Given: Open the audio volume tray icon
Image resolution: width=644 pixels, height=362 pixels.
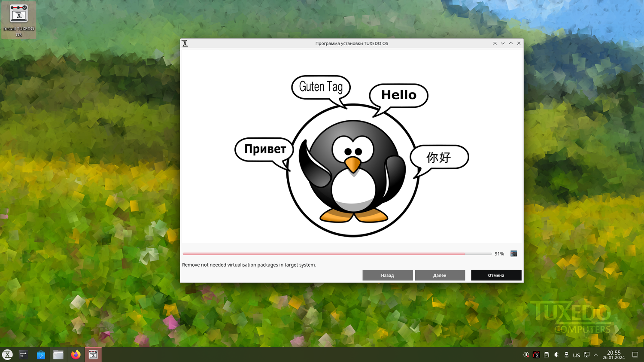Looking at the screenshot, I should point(556,355).
